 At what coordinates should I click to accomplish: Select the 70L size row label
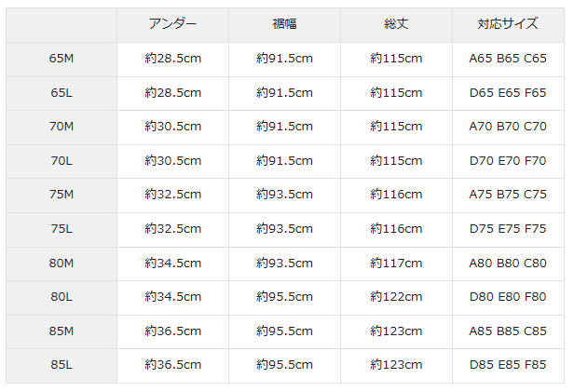pos(61,161)
